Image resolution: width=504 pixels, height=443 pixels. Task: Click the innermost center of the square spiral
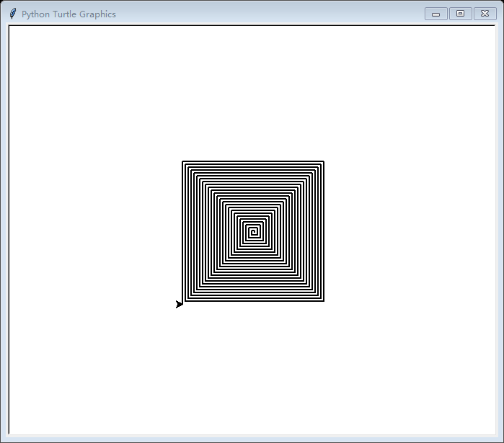pos(253,231)
